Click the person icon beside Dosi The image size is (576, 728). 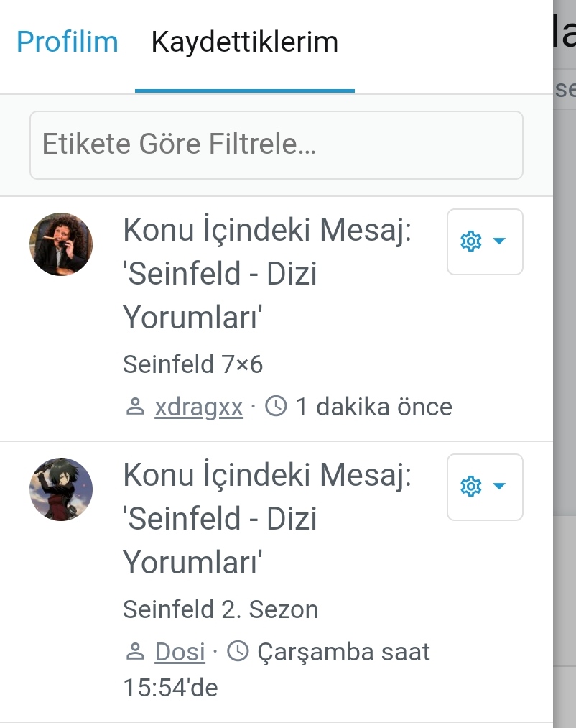pos(134,652)
